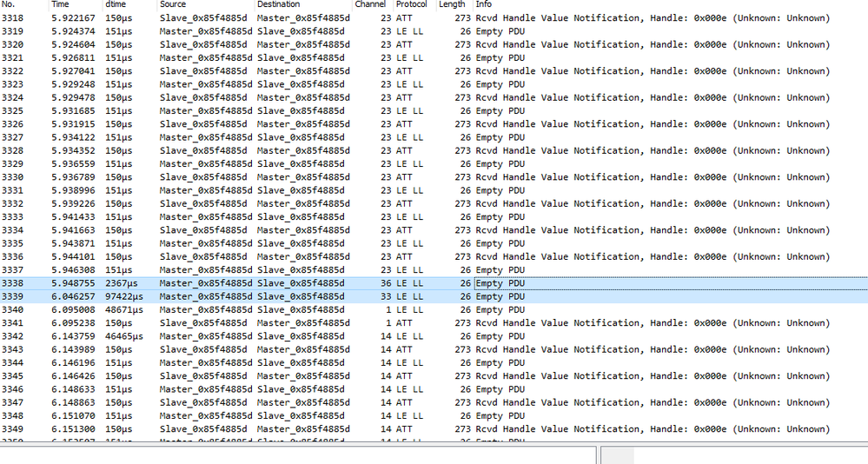Select packet number 3341
Screen dimensions: 868x464
click(x=12, y=324)
